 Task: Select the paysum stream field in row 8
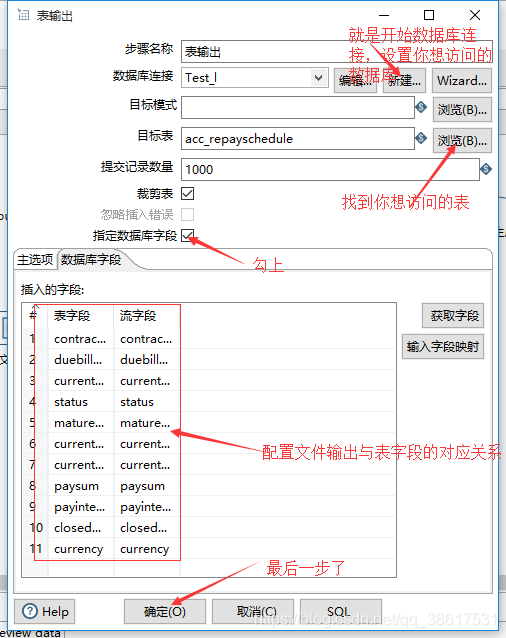click(147, 486)
